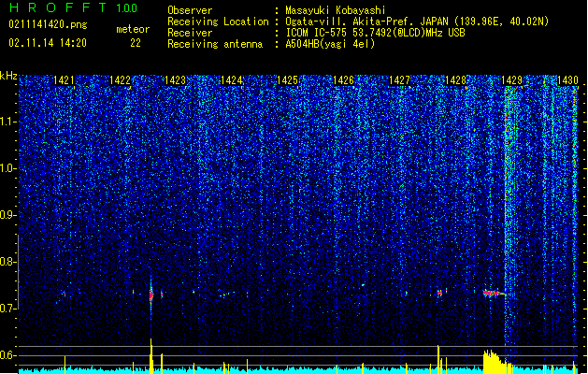Image resolution: width=588 pixels, height=374 pixels.
Task: Click the meteor echo near 1428
Action: pos(439,293)
